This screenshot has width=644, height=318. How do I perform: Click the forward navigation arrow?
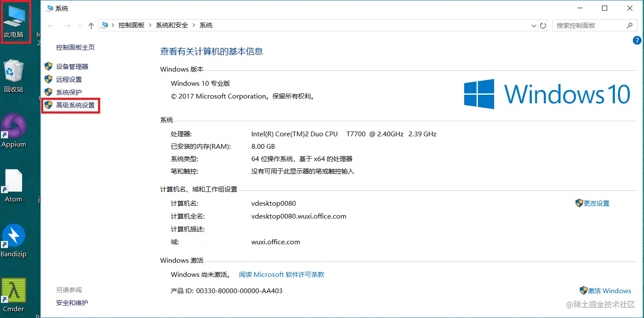pos(67,26)
